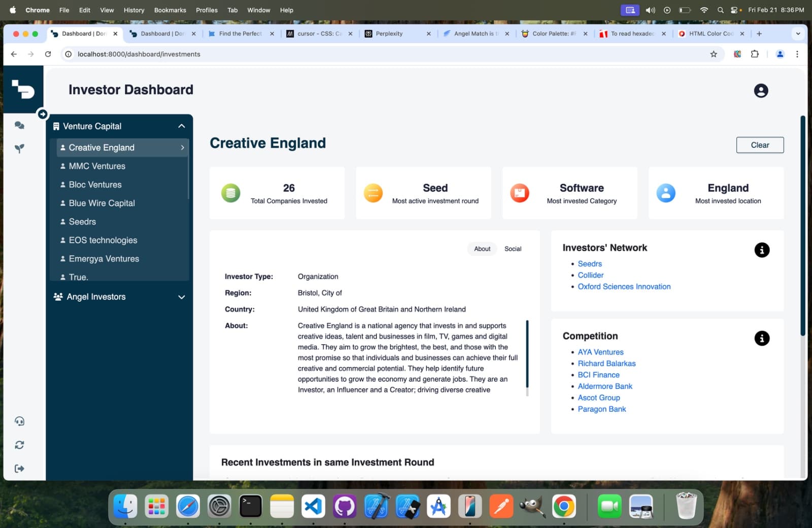The width and height of the screenshot is (812, 528).
Task: Open the user profile avatar icon
Action: tap(761, 91)
